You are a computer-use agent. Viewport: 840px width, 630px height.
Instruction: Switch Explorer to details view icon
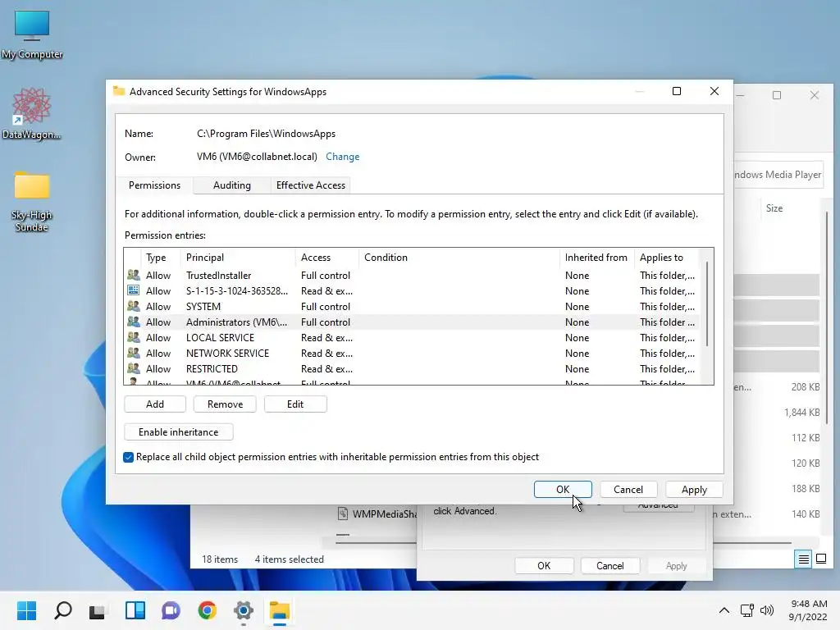(x=804, y=559)
